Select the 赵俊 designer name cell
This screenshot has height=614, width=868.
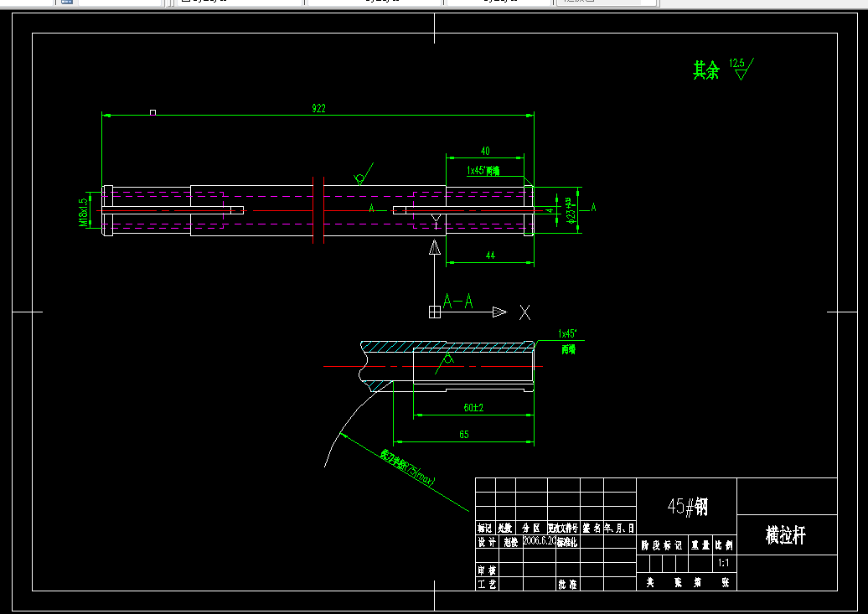click(x=511, y=543)
